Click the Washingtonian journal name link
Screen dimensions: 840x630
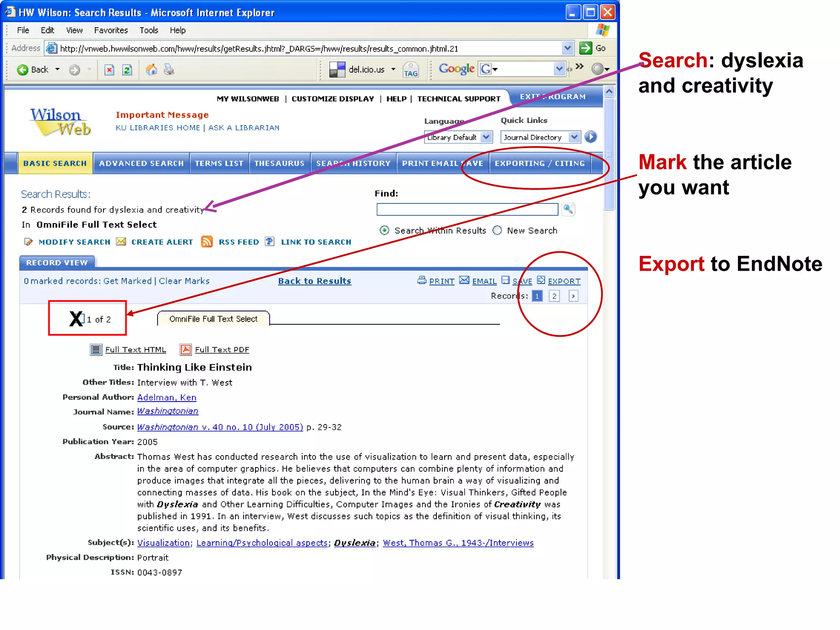168,411
